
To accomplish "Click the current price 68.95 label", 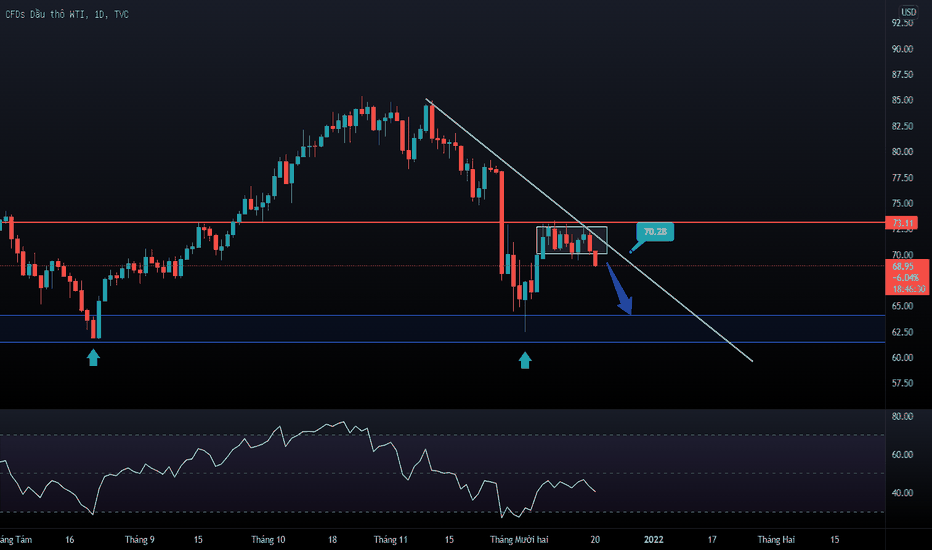I will pyautogui.click(x=903, y=268).
